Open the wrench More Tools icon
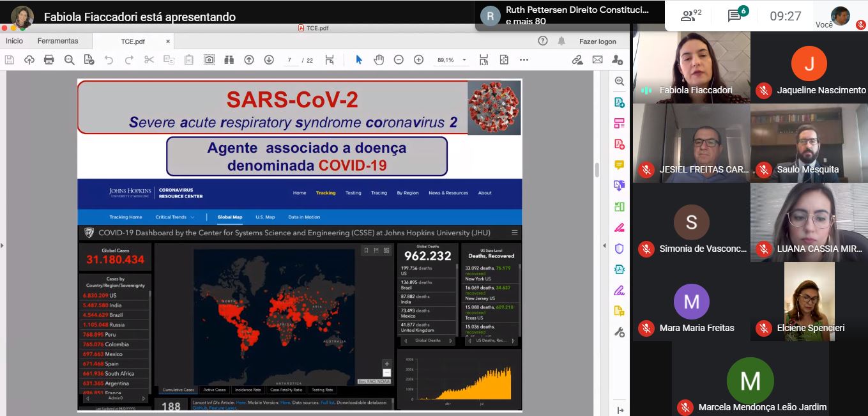Screen dimensions: 868x416 point(619,332)
